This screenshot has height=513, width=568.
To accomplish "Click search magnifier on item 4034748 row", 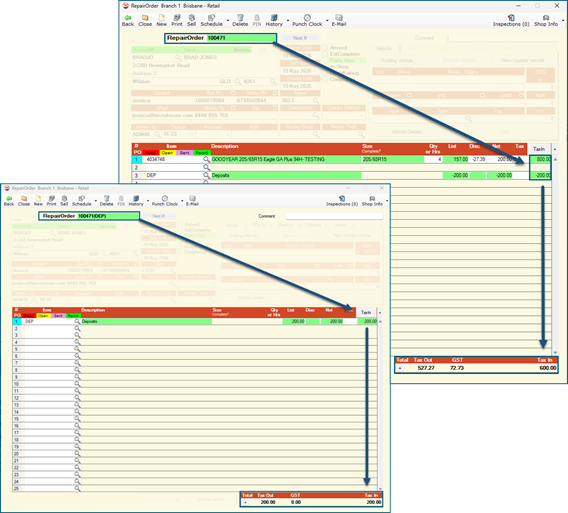I will pyautogui.click(x=206, y=159).
